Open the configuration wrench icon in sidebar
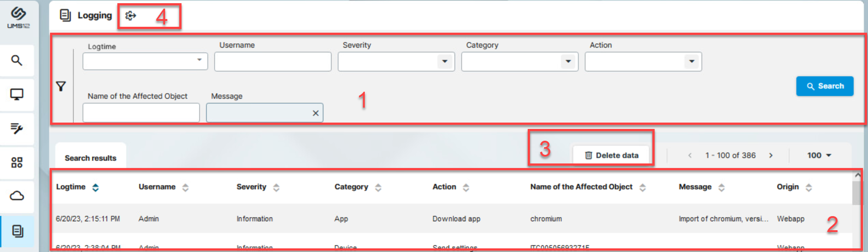Viewport: 868px width, 252px height. (17, 128)
